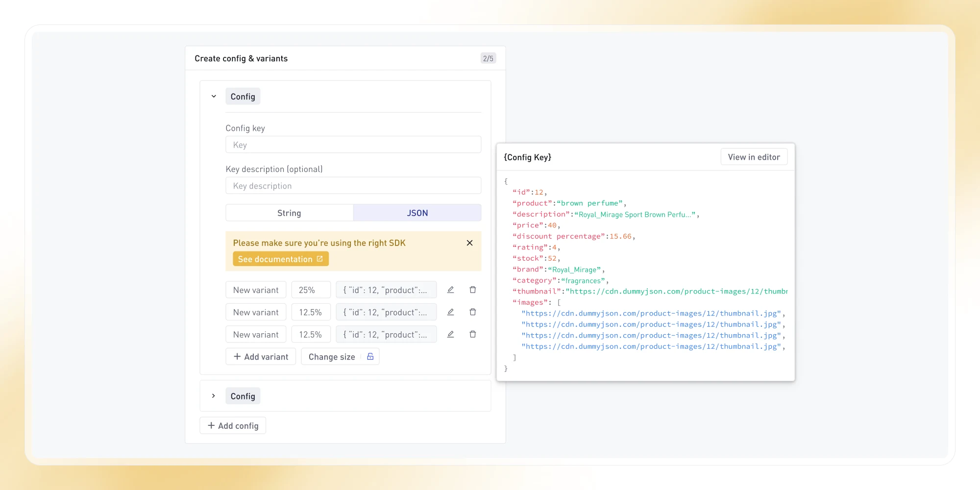The width and height of the screenshot is (980, 490).
Task: Select the JSON tab
Action: [x=417, y=213]
